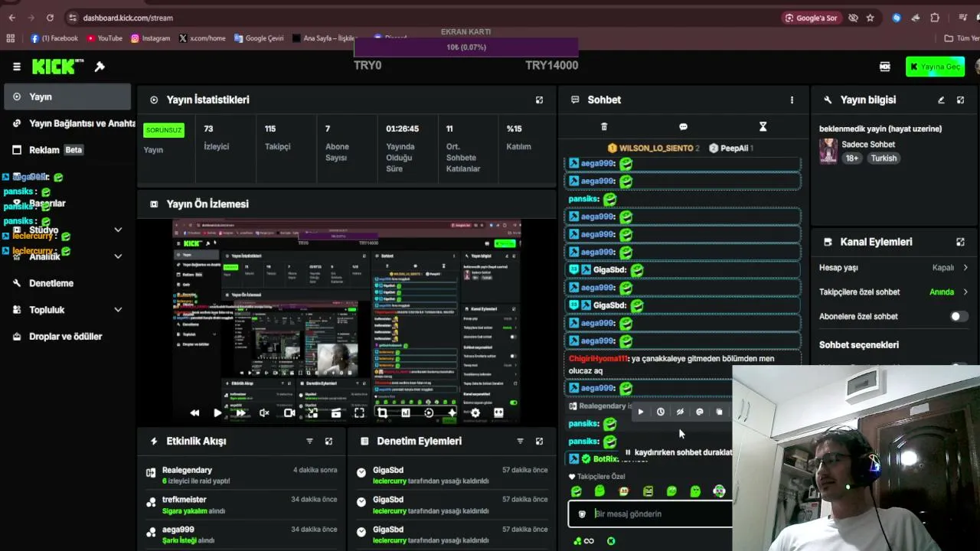
Task: Click the @ mention icon in chat hover toolbar
Action: [699, 412]
